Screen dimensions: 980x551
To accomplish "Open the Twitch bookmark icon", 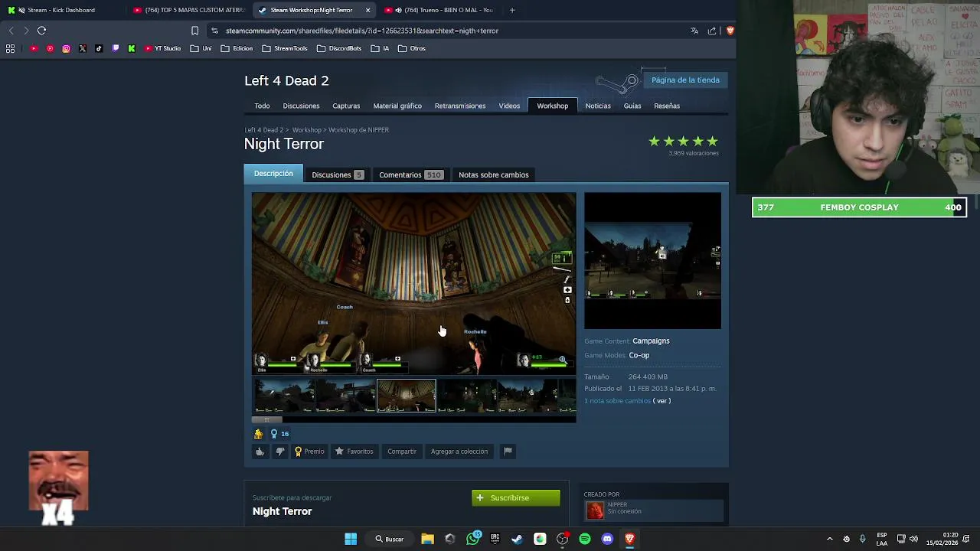I will coord(116,48).
